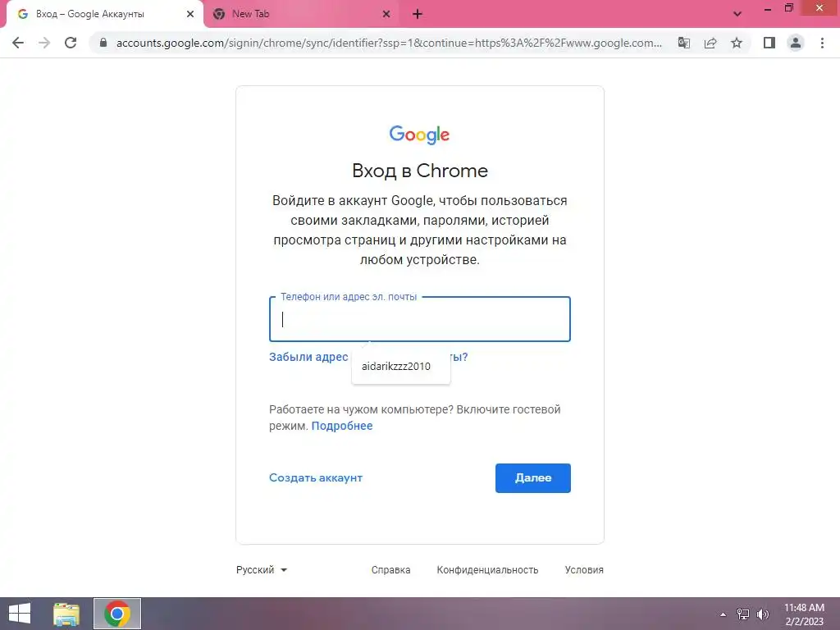Switch to the New Tab tab
Screen dimensions: 840x630
[x=303, y=14]
